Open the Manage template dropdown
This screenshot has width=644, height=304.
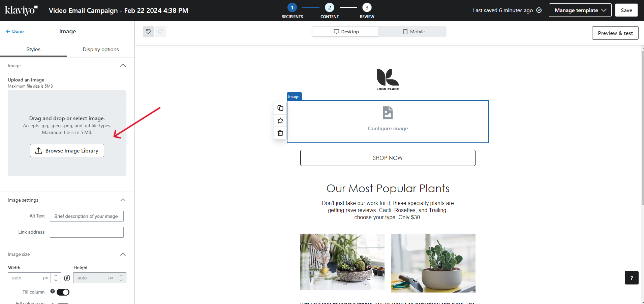click(580, 10)
